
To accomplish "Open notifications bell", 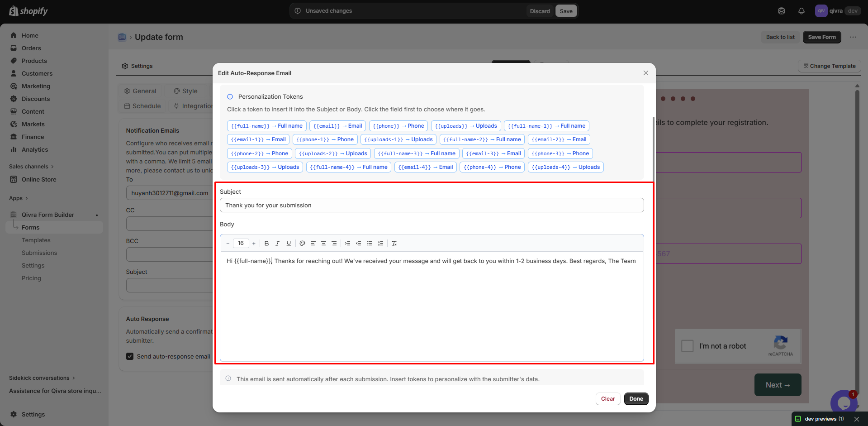I will click(x=802, y=11).
